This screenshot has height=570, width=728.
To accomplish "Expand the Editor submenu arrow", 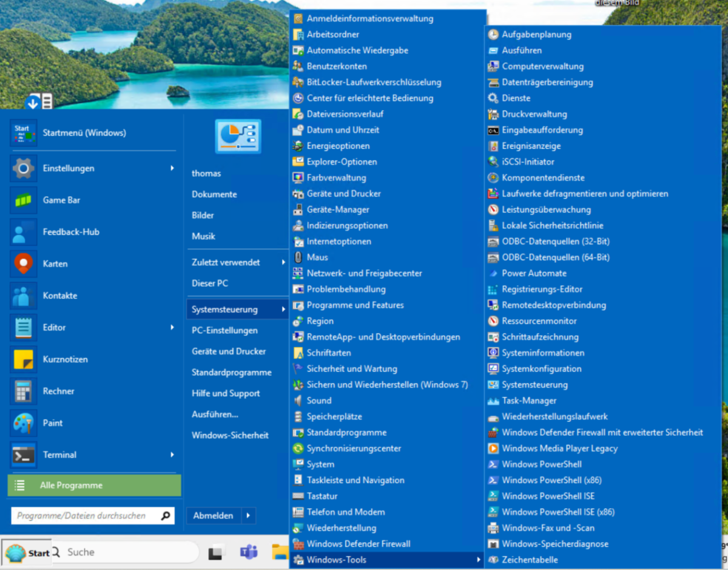I will [x=172, y=327].
